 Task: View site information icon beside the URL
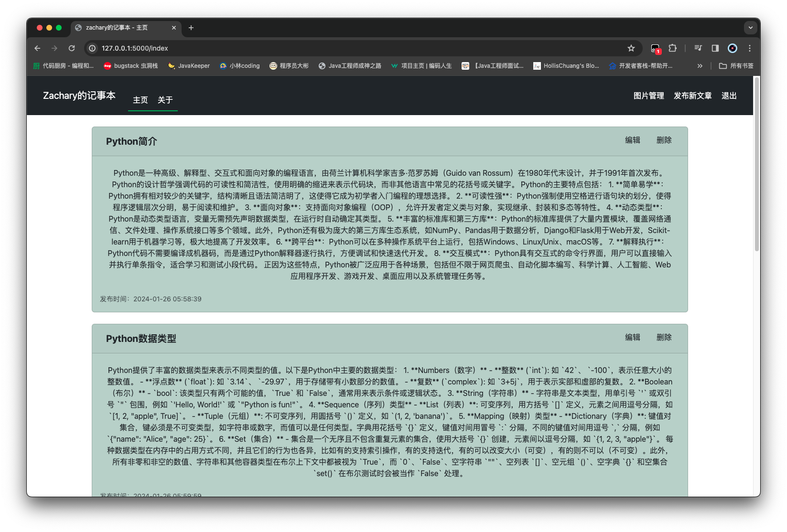[x=93, y=48]
